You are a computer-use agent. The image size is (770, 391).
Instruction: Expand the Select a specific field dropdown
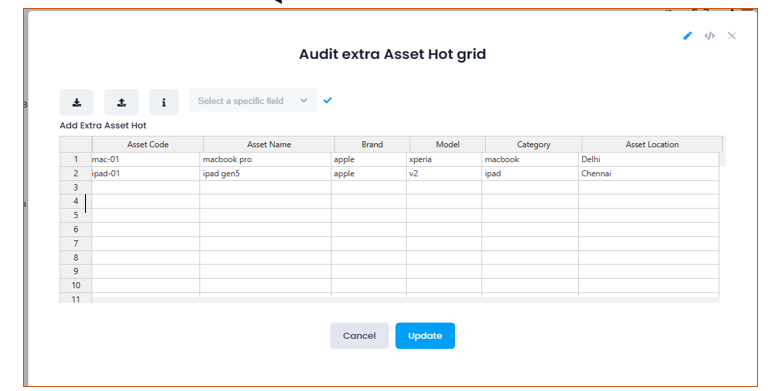point(253,100)
